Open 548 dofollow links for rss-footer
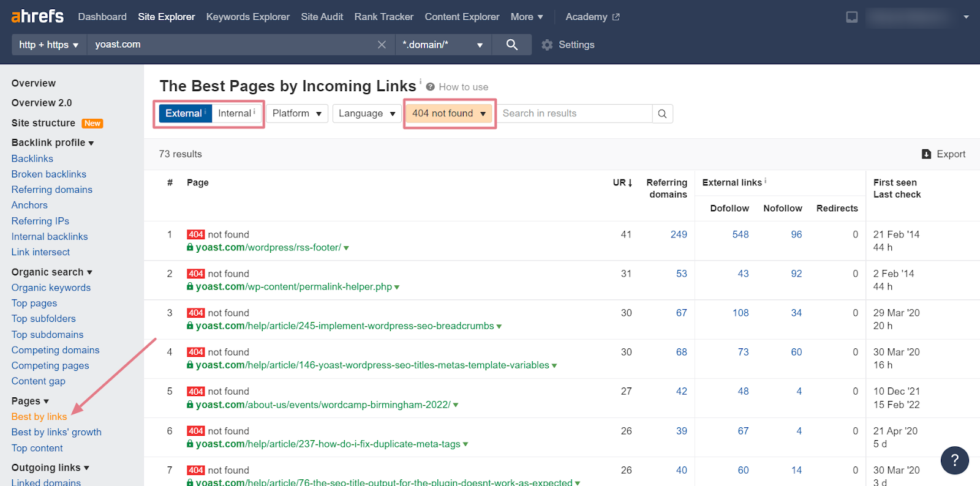This screenshot has width=980, height=486. click(x=741, y=234)
